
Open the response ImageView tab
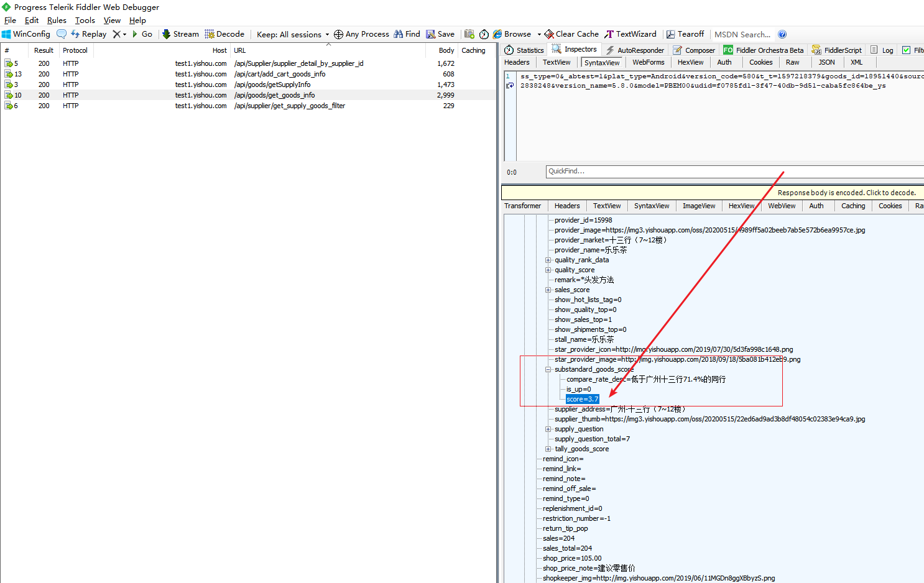(699, 206)
